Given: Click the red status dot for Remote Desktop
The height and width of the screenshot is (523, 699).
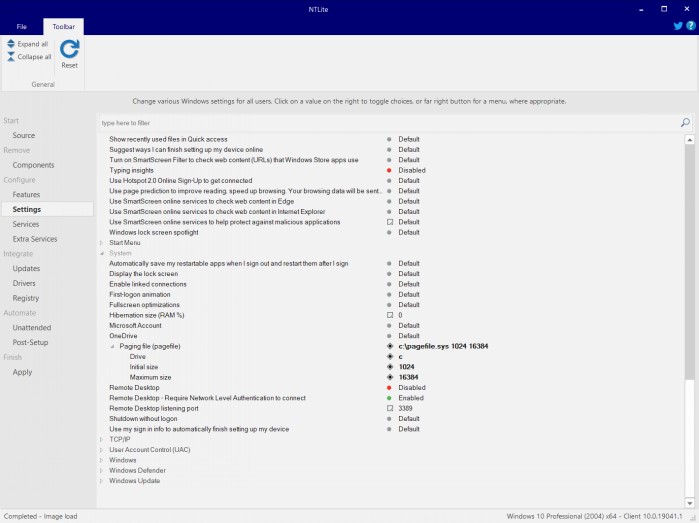Looking at the screenshot, I should [389, 387].
